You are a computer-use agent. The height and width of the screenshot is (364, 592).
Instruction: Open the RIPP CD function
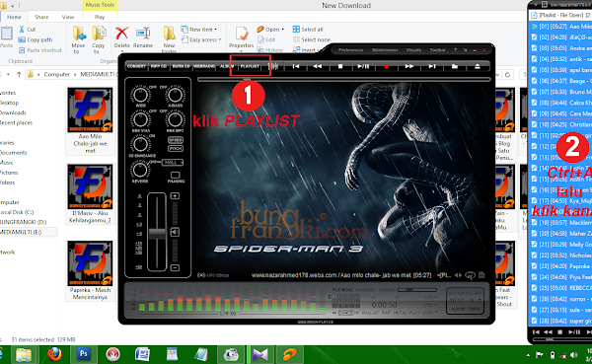159,66
